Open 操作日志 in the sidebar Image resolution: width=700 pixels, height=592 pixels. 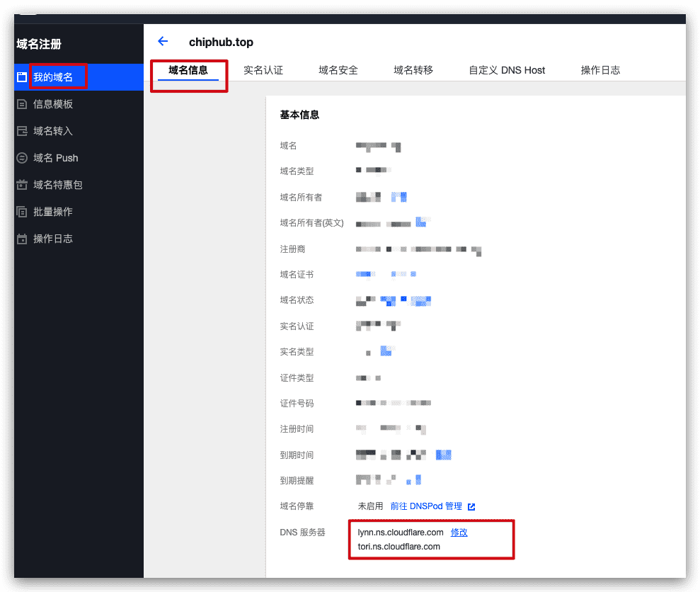(x=79, y=239)
